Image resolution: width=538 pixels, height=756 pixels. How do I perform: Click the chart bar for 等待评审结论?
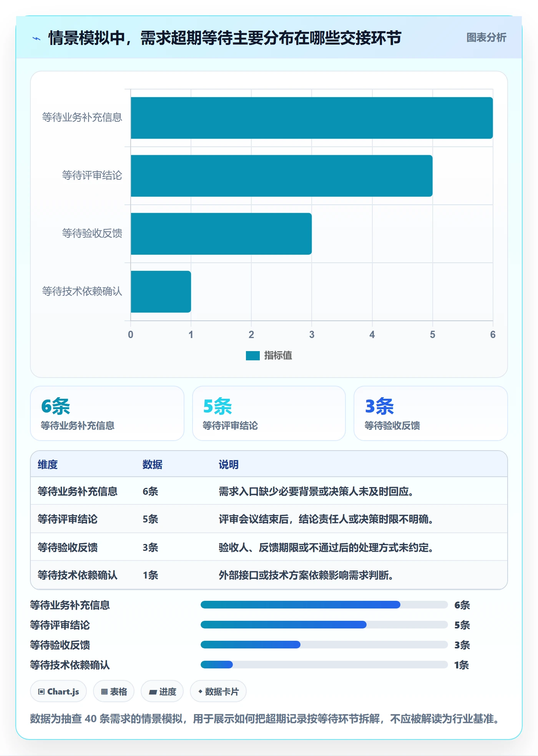coord(282,176)
